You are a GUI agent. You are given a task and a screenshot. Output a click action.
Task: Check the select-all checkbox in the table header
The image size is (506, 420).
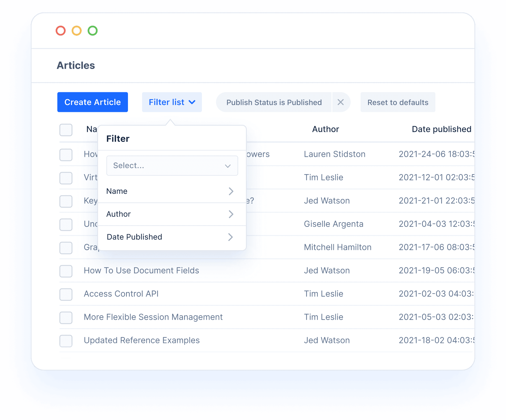pos(66,130)
